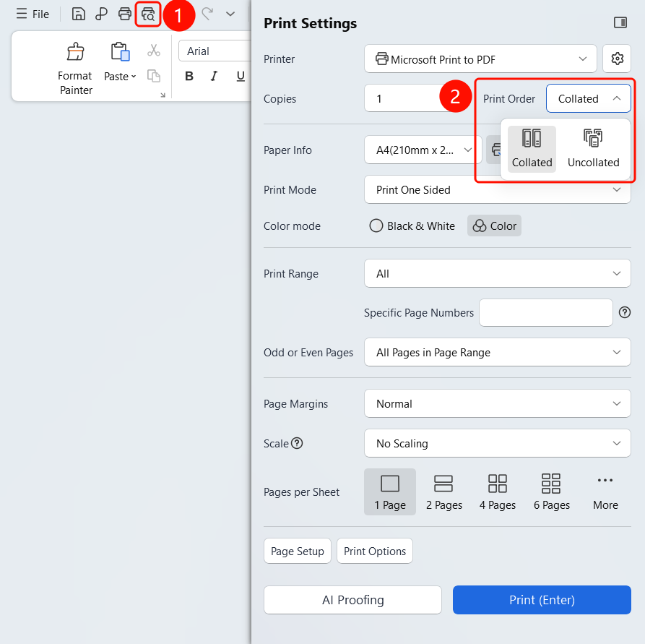Click the Paste button
This screenshot has width=645, height=644.
tap(120, 61)
